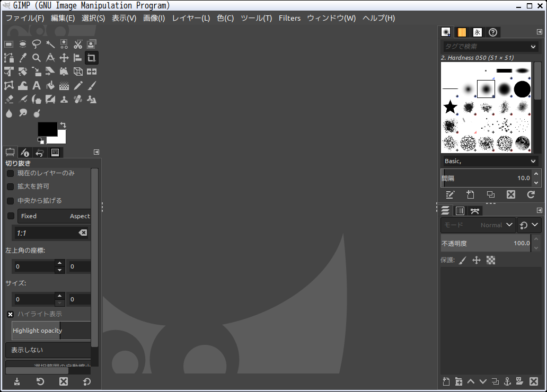Clear the 1:1 aspect ratio entry
Image resolution: width=547 pixels, height=392 pixels.
point(83,233)
